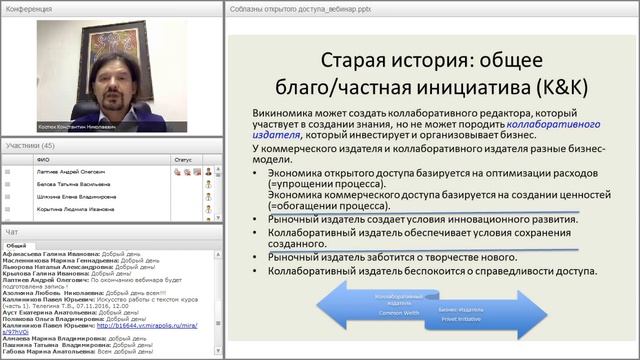The width and height of the screenshot is (640, 360).
Task: Click the screen-share status icon in Лаптиев Андрей's row
Action: point(197,172)
